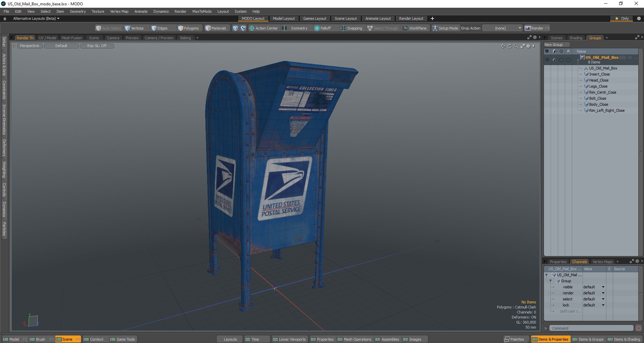Viewport: 644px width, 343px height.
Task: Click the Layouts button in bottom bar
Action: [230, 339]
